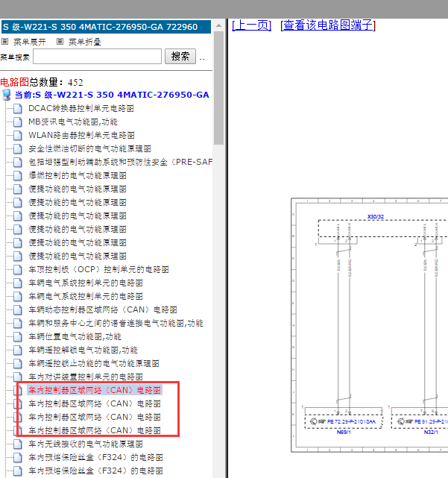Open MB资讯电气功能图,功能
448x478 pixels.
coord(73,122)
